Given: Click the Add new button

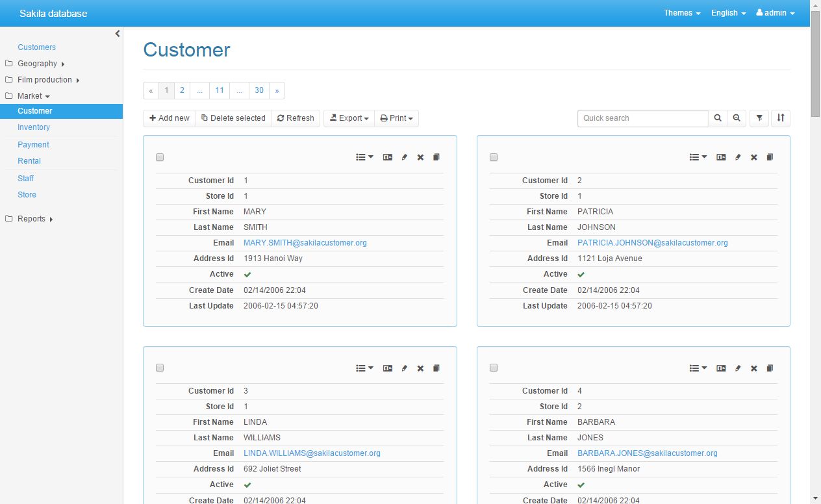Looking at the screenshot, I should click(170, 118).
